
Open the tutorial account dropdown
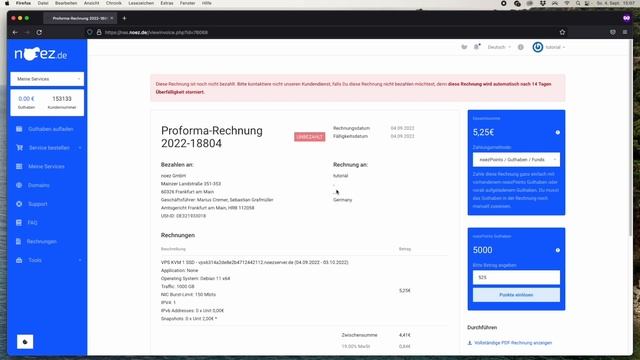click(x=555, y=47)
